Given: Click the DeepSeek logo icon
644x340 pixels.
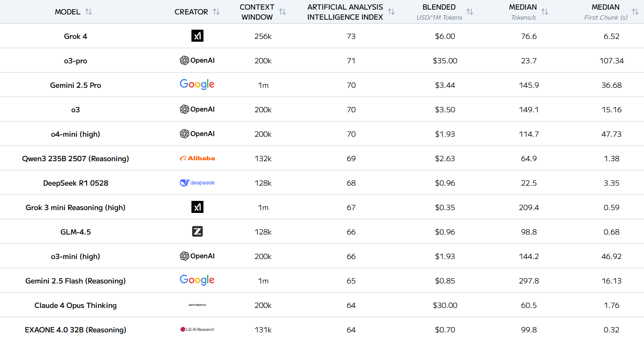Looking at the screenshot, I should click(x=197, y=183).
